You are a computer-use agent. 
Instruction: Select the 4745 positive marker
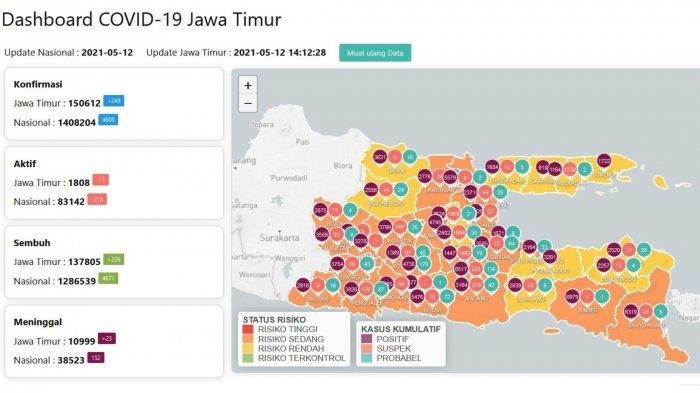click(435, 222)
